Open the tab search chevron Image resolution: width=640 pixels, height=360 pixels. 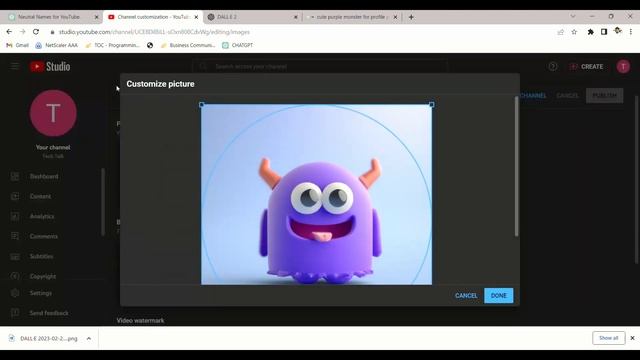click(x=573, y=16)
